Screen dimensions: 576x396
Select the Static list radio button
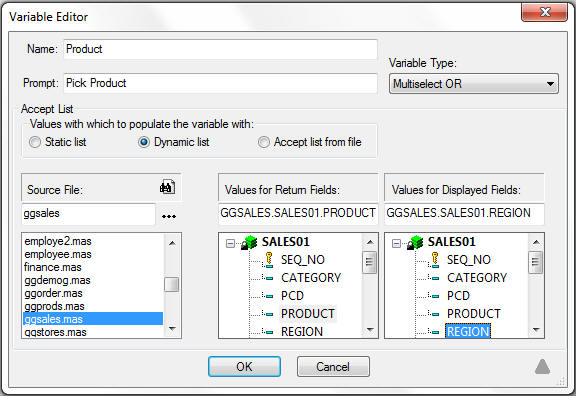[x=35, y=142]
